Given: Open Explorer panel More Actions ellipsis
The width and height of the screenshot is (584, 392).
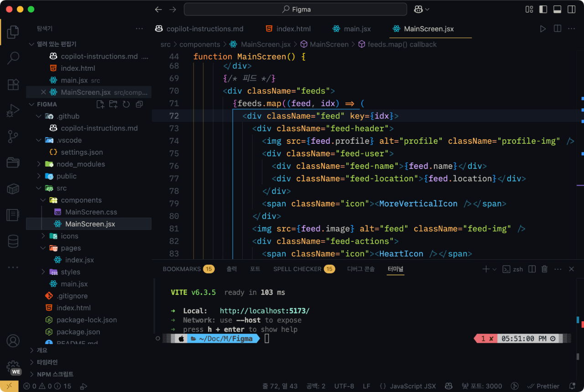Looking at the screenshot, I should (139, 29).
